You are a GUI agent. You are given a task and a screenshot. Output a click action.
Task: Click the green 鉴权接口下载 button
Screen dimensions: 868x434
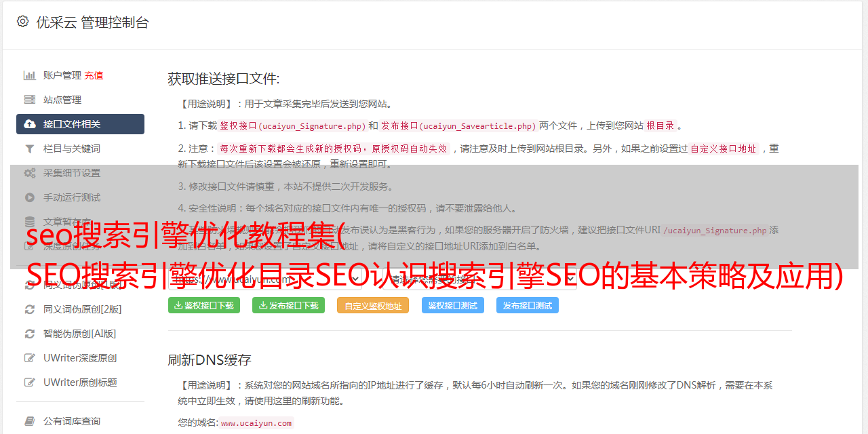tap(204, 305)
